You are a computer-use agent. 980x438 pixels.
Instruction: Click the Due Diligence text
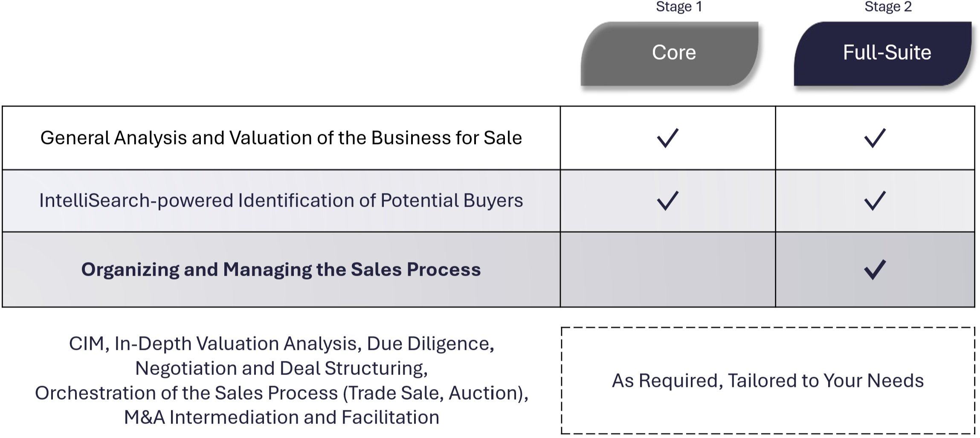click(430, 344)
